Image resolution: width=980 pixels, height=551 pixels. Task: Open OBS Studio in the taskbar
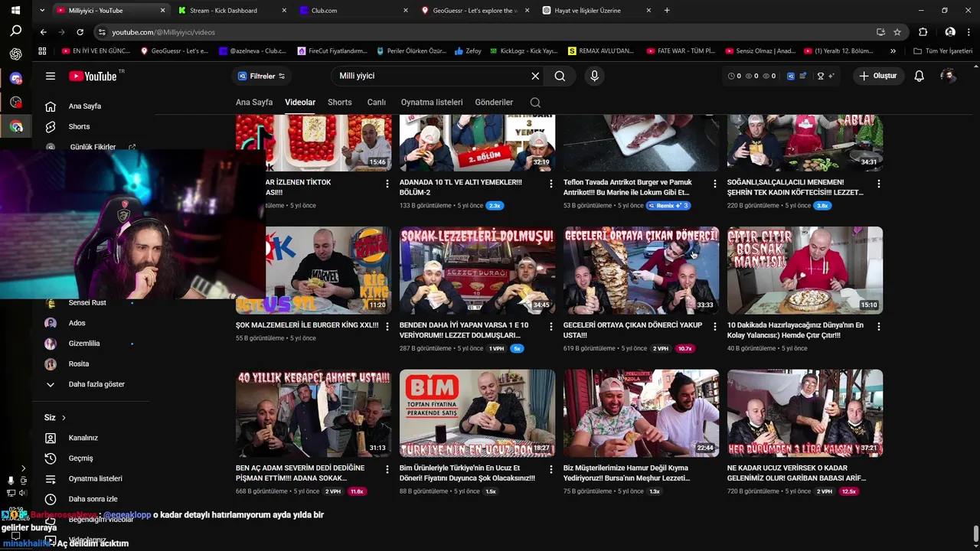coord(16,103)
